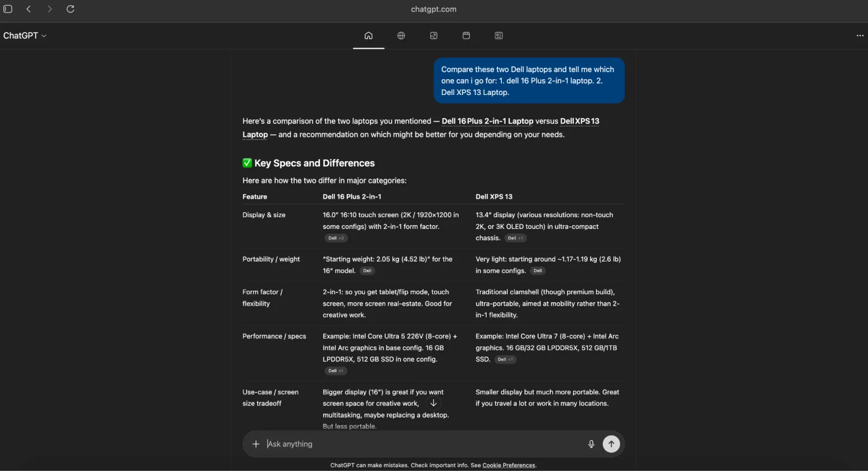Open the globe web tab icon
This screenshot has width=868, height=471.
(x=401, y=35)
